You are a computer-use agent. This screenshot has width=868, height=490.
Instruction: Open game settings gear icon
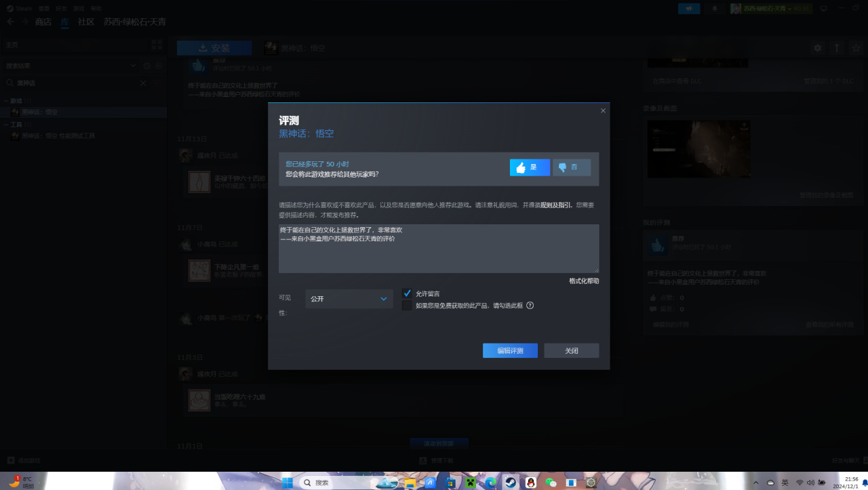(818, 48)
